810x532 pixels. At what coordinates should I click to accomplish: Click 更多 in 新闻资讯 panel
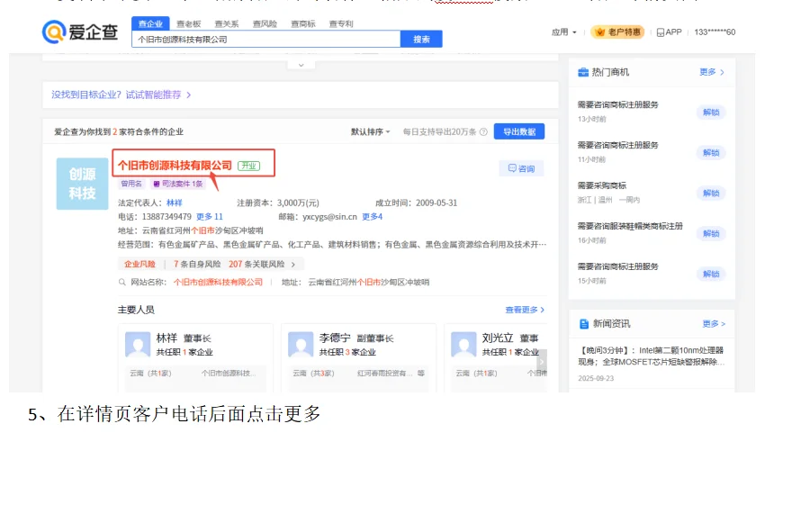point(714,324)
